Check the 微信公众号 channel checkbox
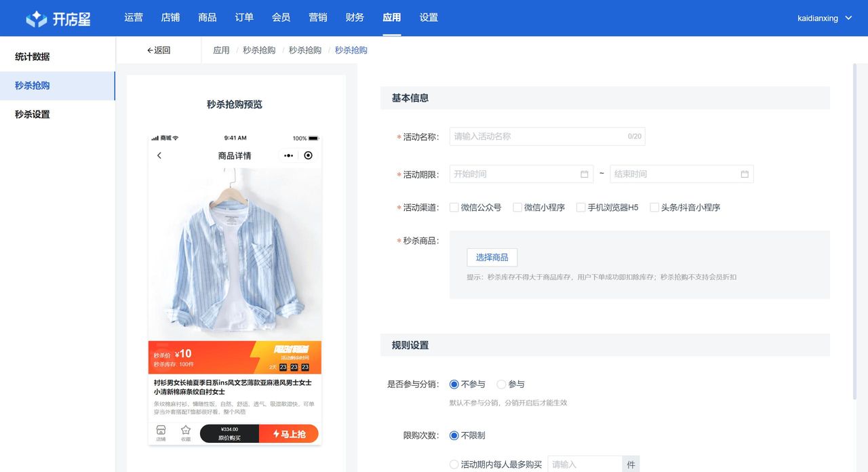Viewport: 868px width, 472px height. pos(453,208)
